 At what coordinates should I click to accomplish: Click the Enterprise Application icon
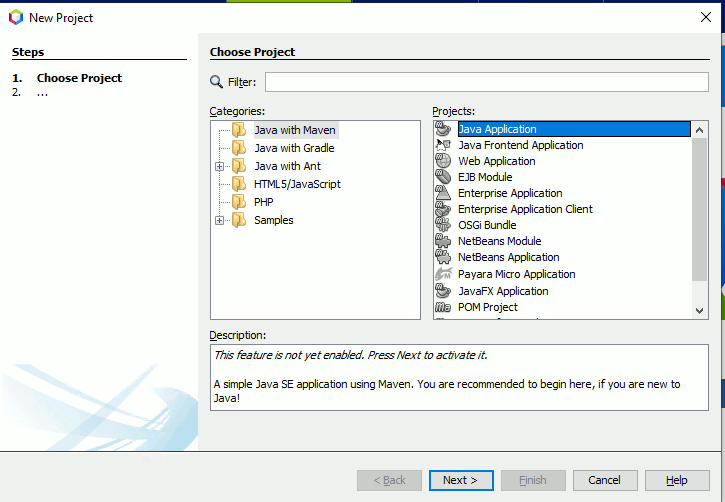(x=443, y=193)
